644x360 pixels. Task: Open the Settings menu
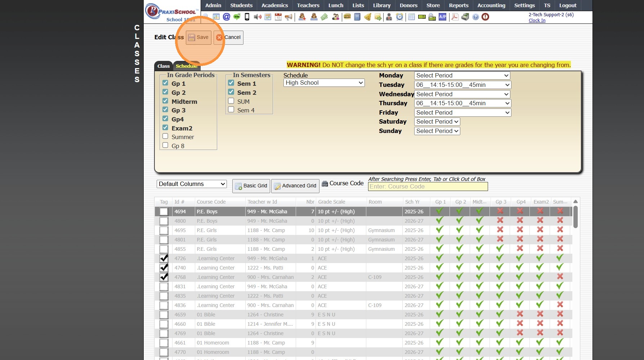[x=524, y=5]
